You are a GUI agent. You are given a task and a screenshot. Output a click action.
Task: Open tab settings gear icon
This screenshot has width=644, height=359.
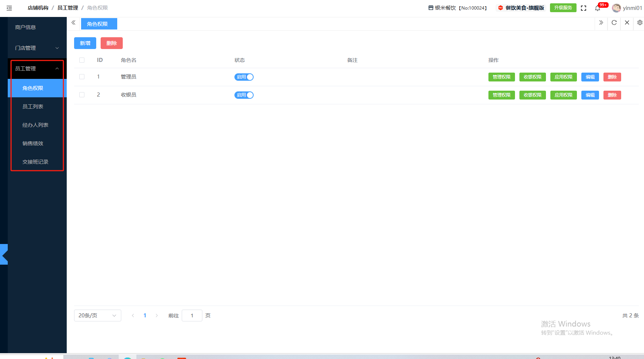click(640, 22)
